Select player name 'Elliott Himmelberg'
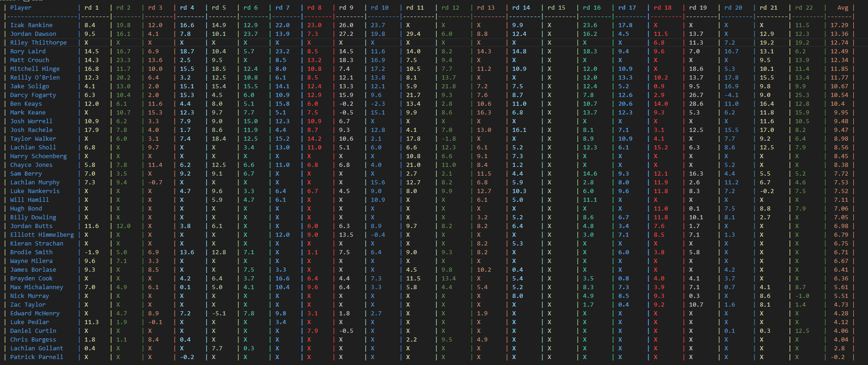Screen dimensions: 868x365 42,235
